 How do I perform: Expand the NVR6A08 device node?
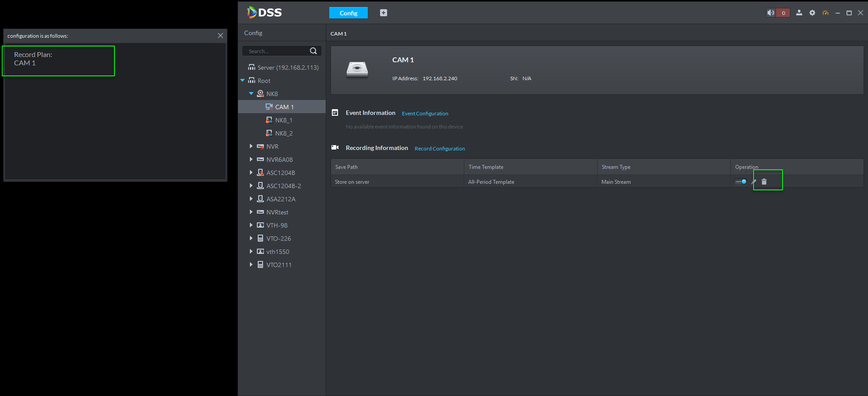tap(251, 160)
